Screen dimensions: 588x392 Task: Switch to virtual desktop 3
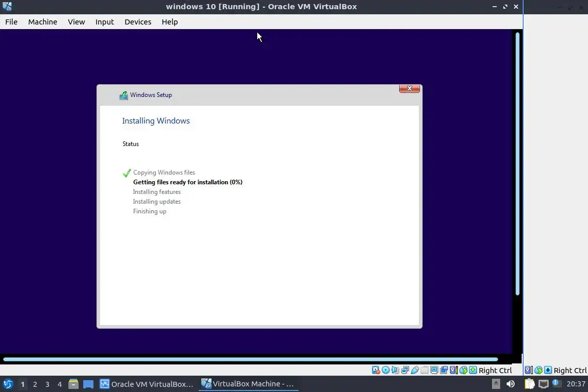click(47, 384)
